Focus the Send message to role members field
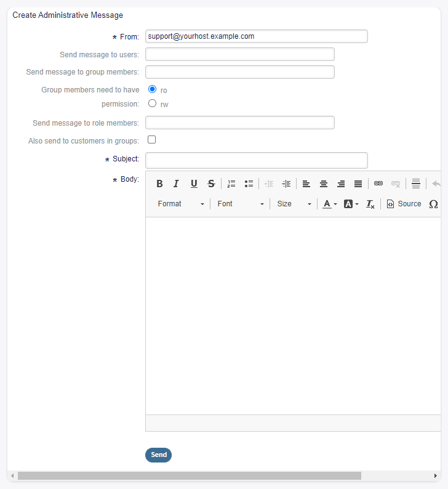 coord(240,123)
